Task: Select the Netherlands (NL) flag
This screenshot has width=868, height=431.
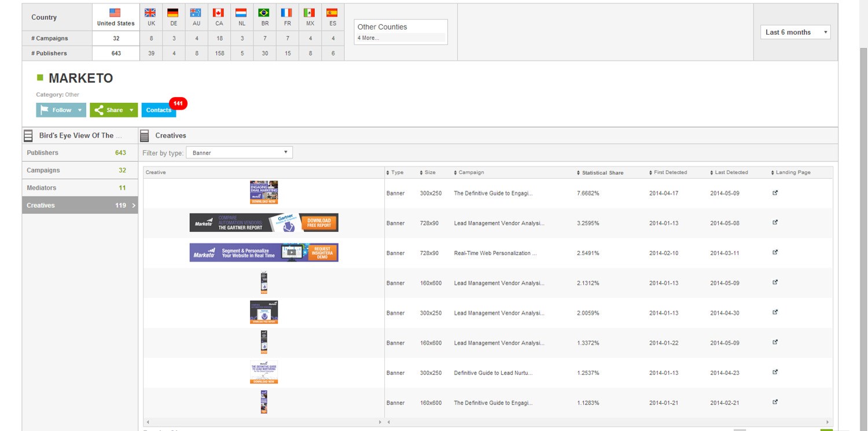Action: tap(241, 12)
